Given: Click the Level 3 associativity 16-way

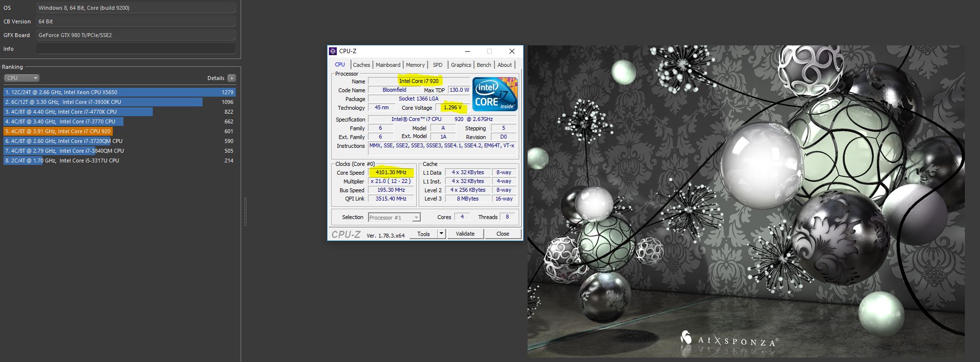Looking at the screenshot, I should coord(504,199).
